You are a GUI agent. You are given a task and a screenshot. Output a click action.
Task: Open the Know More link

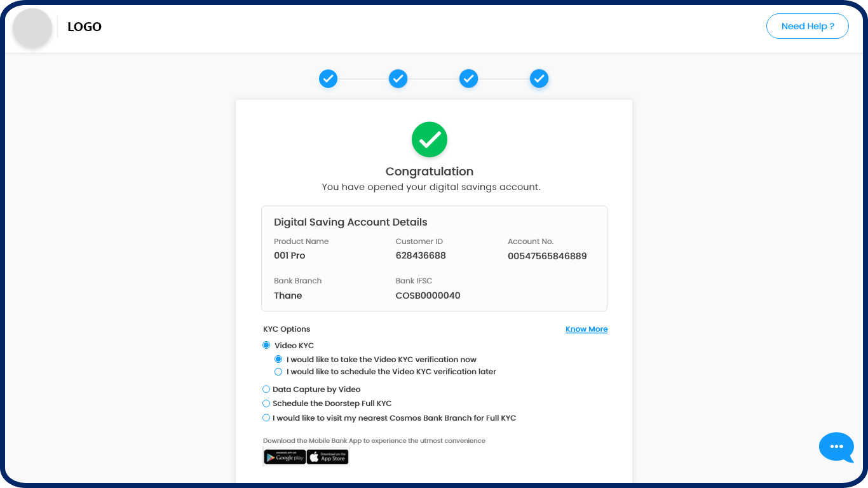pos(587,329)
